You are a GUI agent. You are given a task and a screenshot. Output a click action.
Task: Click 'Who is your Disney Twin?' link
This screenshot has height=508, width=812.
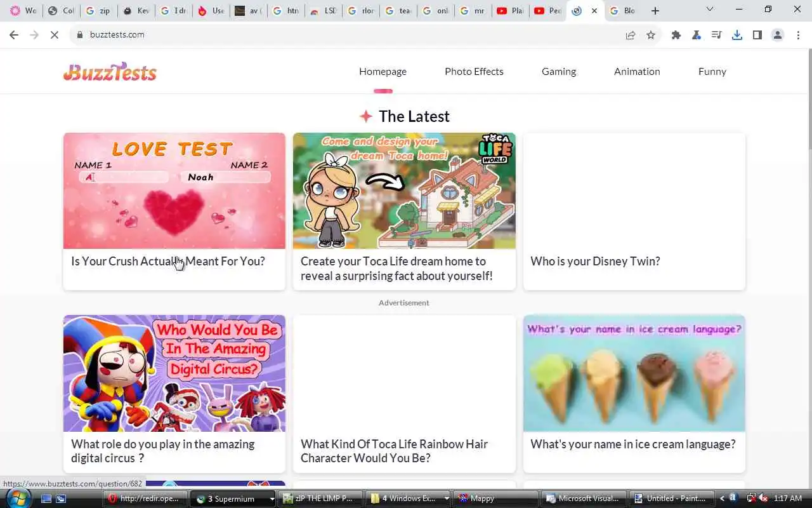click(595, 262)
